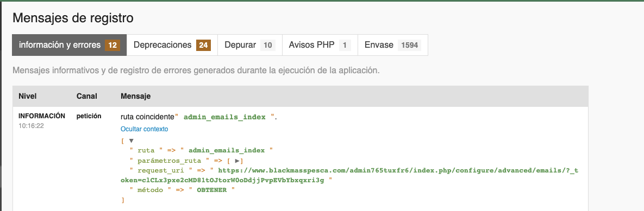The height and width of the screenshot is (211, 644).
Task: Click the OBTENER method value
Action: click(211, 190)
